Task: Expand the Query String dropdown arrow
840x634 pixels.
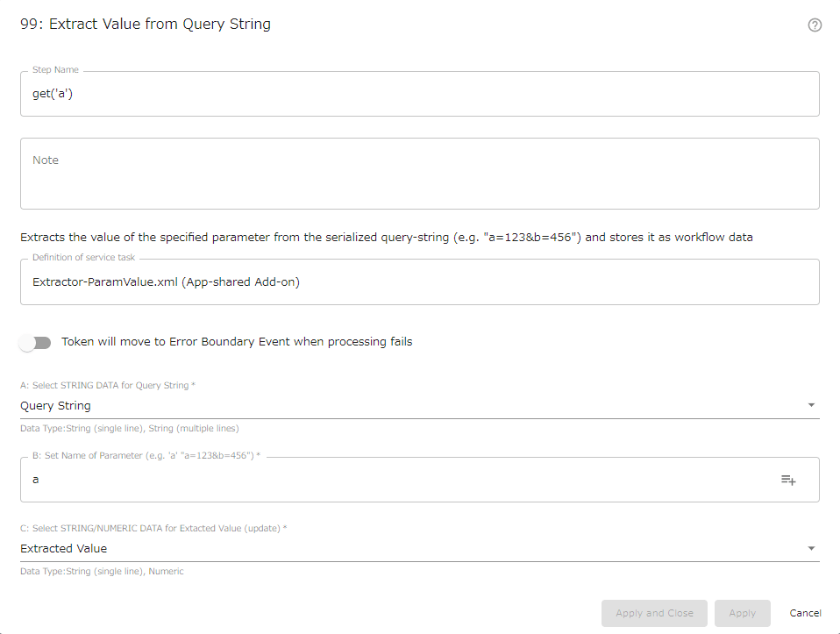Action: [811, 405]
